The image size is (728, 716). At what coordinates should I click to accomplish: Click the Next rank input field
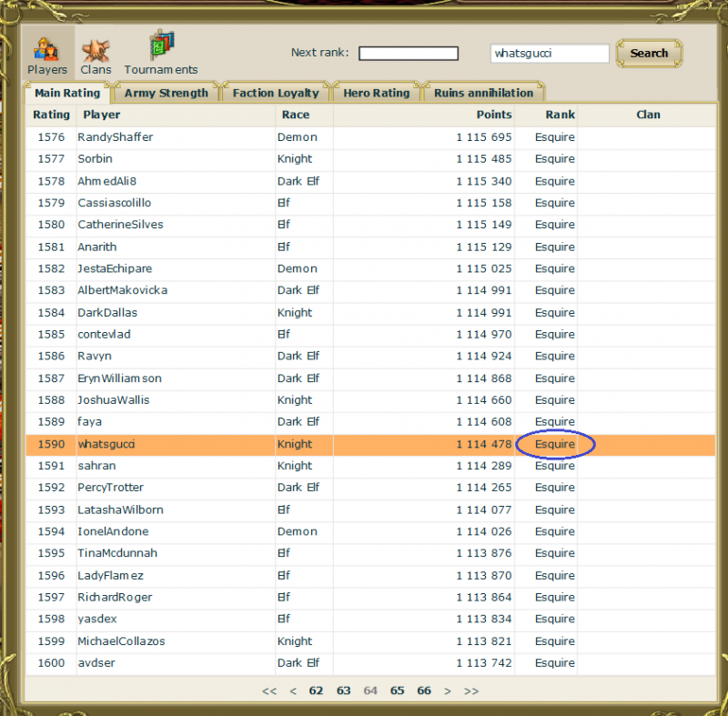point(408,53)
